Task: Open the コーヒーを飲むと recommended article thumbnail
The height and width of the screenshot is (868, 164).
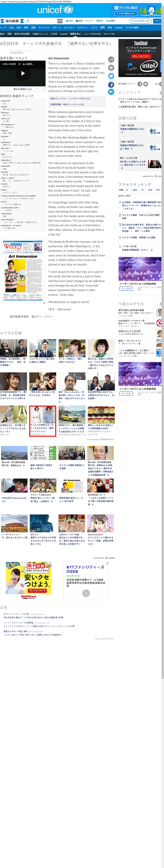Action: pos(72,348)
